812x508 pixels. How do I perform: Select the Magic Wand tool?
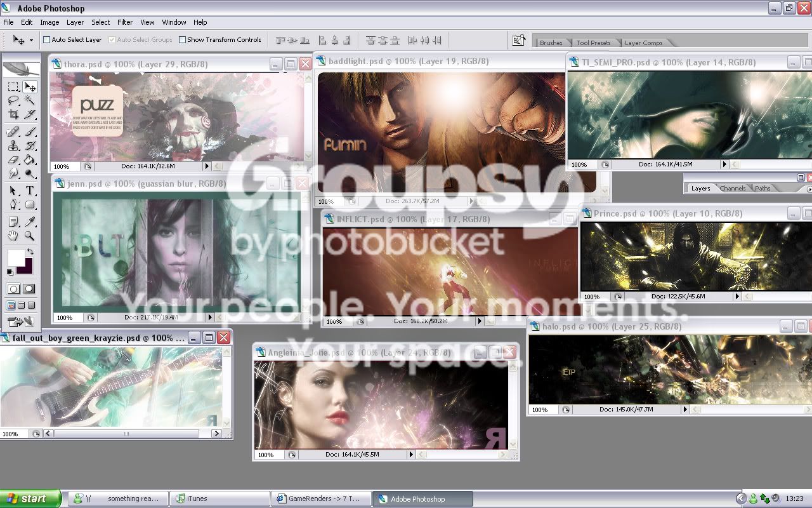[29, 100]
